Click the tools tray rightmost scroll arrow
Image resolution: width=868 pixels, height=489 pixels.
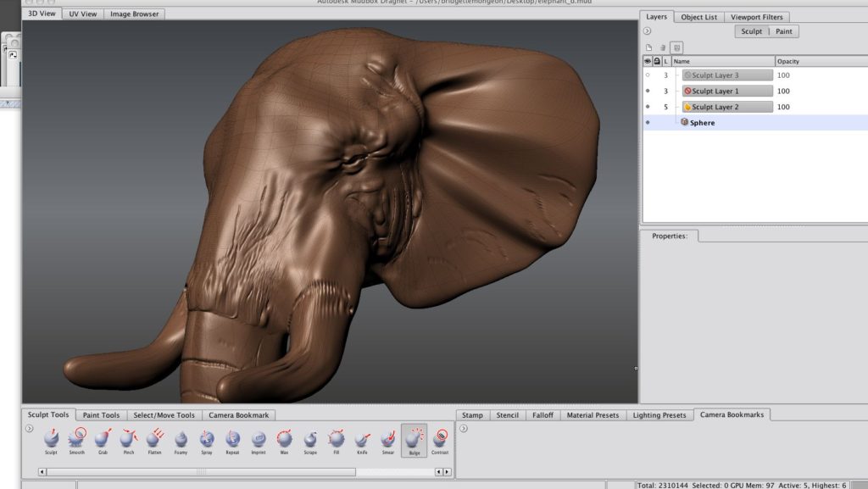point(448,472)
